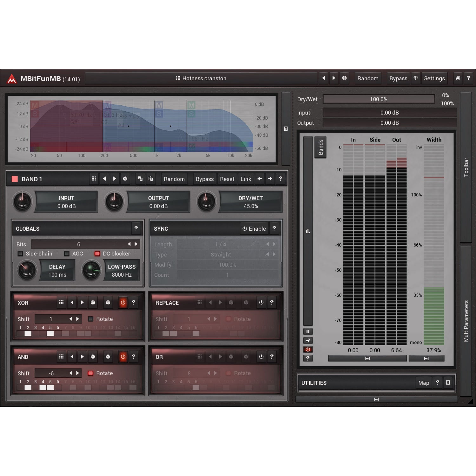This screenshot has height=476, width=476.
Task: Enable the AGC checkbox
Action: (67, 254)
